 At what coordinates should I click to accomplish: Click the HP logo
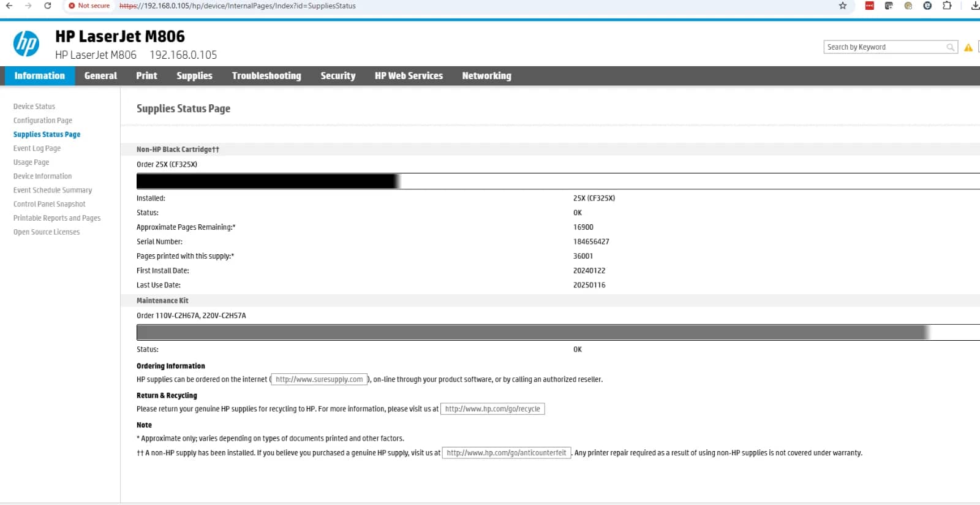[x=26, y=44]
